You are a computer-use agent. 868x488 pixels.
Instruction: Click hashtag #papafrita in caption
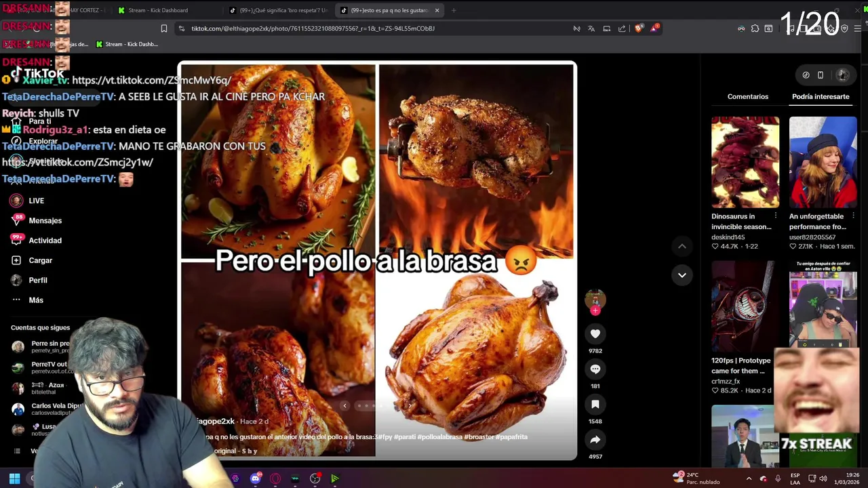511,437
